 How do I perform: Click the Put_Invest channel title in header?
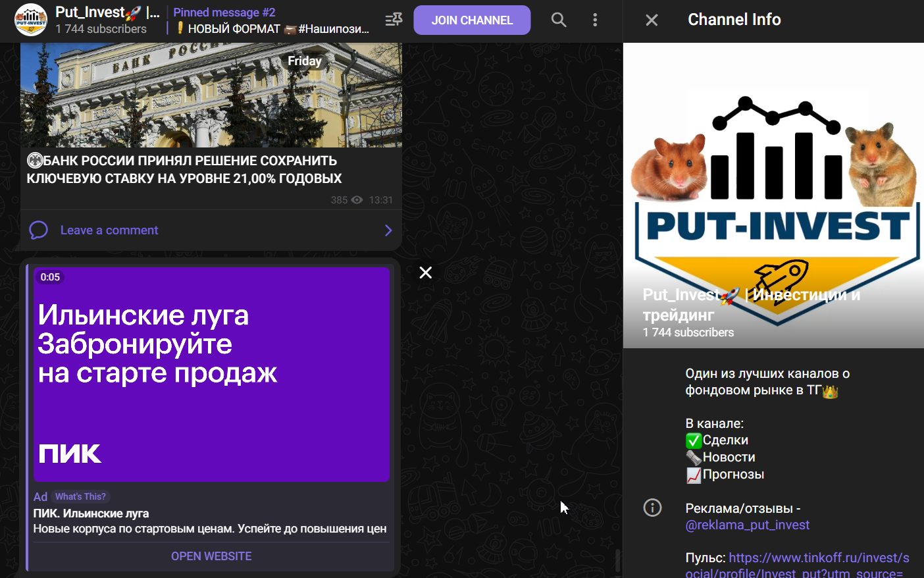(107, 13)
